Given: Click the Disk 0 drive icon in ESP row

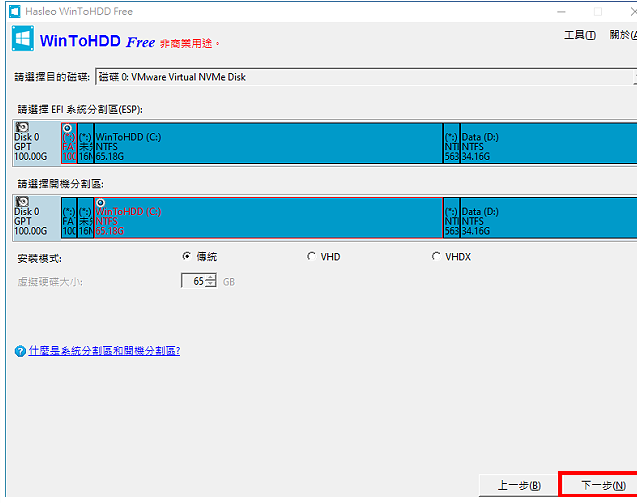Looking at the screenshot, I should point(23,127).
